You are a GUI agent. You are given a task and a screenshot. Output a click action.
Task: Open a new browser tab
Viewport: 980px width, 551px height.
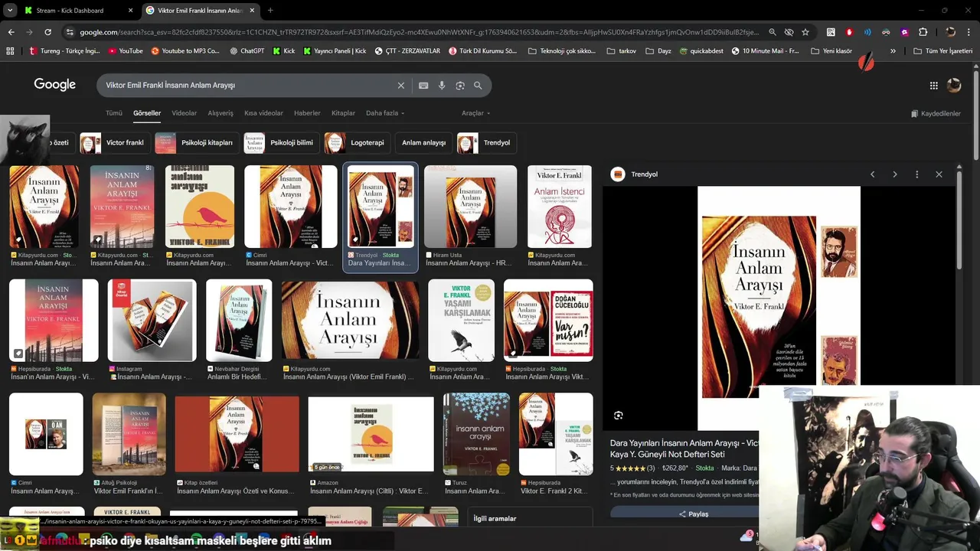point(269,11)
